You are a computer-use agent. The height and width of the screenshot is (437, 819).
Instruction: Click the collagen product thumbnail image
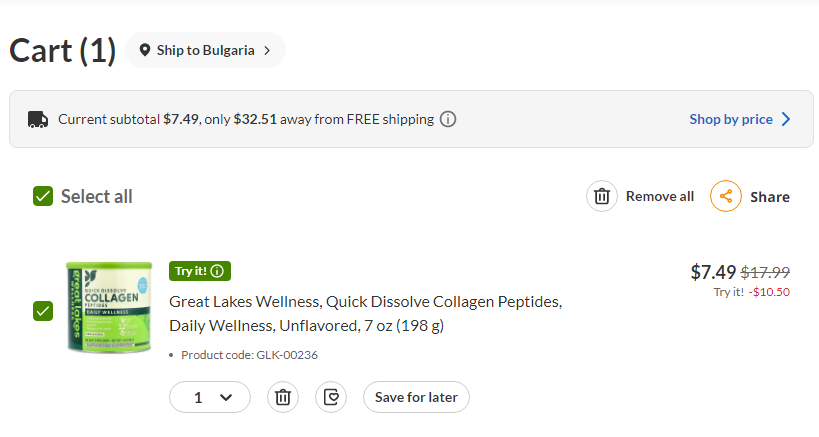109,307
